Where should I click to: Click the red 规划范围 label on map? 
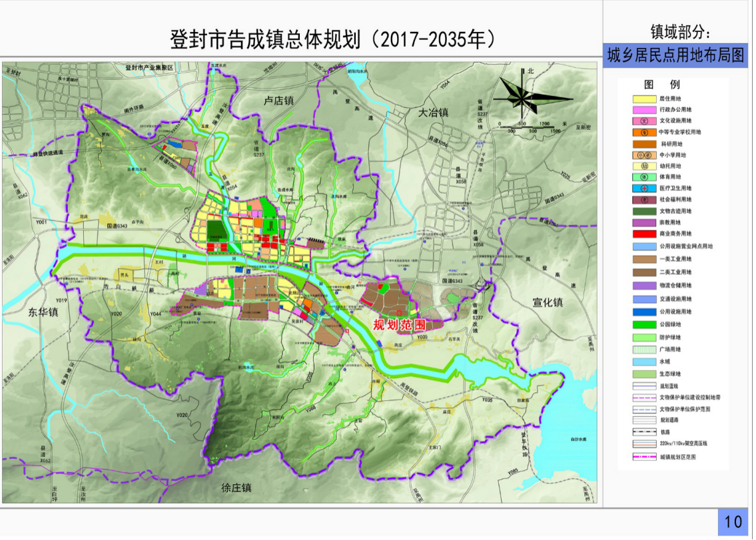pos(399,325)
